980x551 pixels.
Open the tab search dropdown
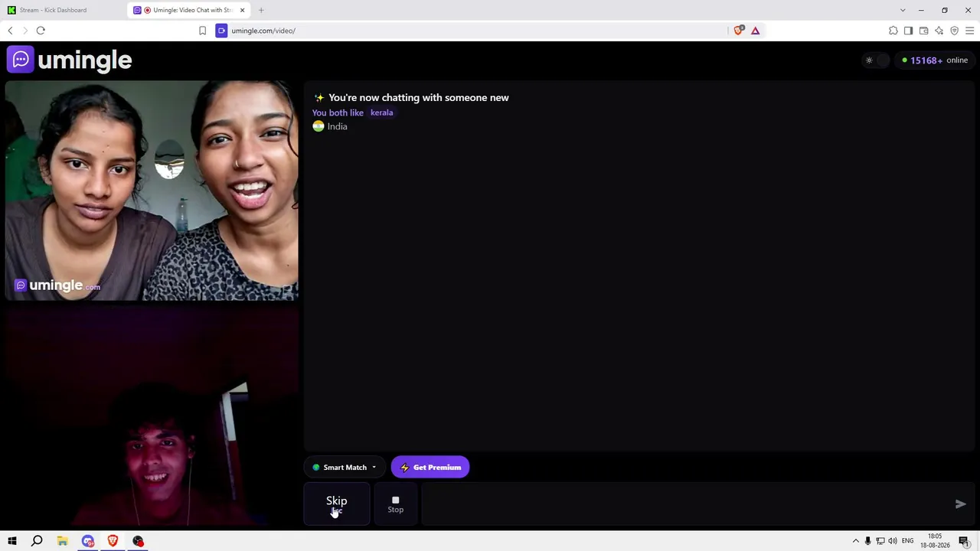pyautogui.click(x=903, y=10)
